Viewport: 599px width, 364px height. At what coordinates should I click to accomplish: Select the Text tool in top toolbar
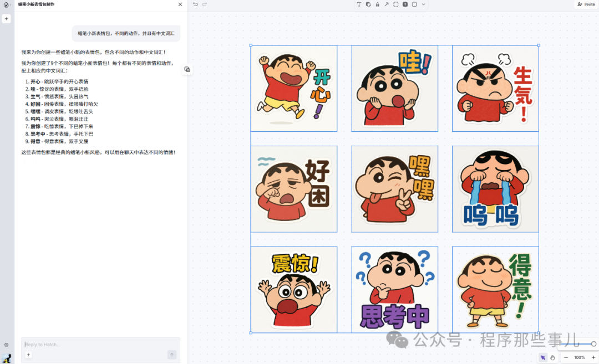(359, 4)
